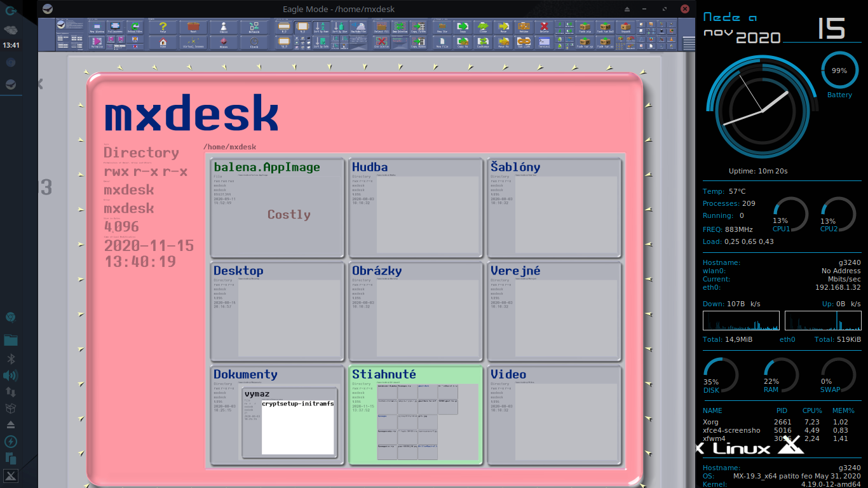Launch the Chess game from the toolbar
The width and height of the screenshot is (868, 488).
click(224, 27)
